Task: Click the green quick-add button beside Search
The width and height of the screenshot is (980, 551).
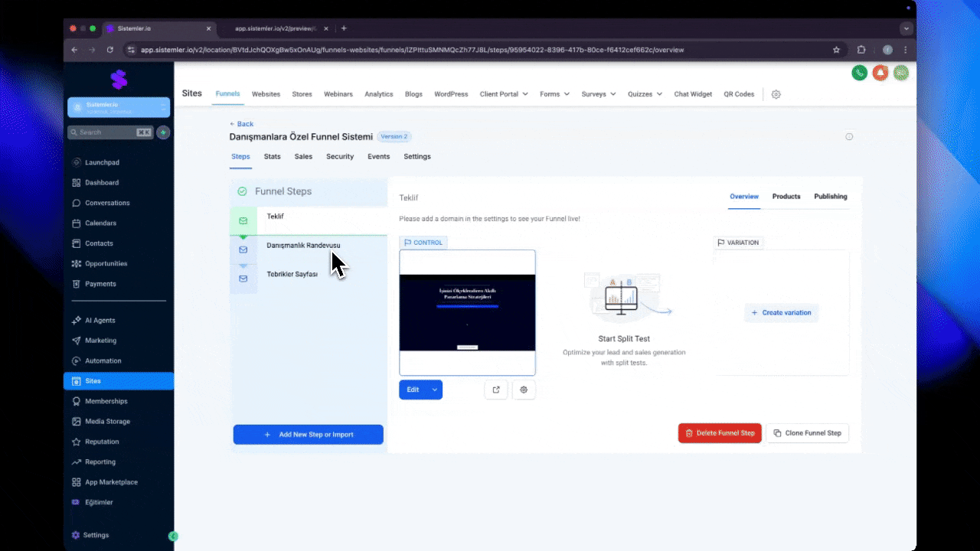Action: click(163, 132)
